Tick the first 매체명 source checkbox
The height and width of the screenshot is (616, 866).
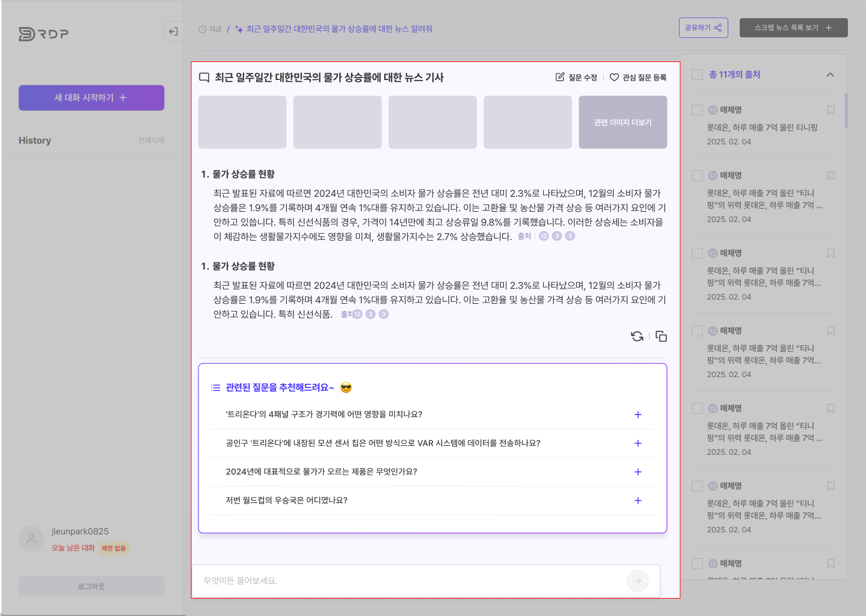(697, 110)
